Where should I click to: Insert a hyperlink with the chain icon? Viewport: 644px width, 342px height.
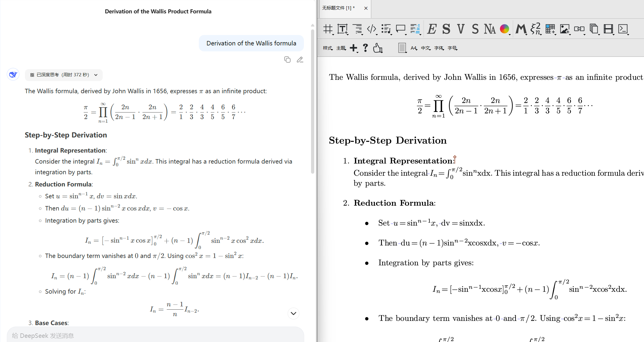(580, 29)
